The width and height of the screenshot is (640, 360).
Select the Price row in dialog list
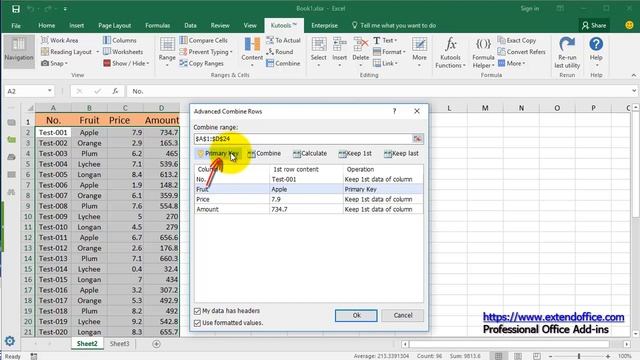coord(309,199)
